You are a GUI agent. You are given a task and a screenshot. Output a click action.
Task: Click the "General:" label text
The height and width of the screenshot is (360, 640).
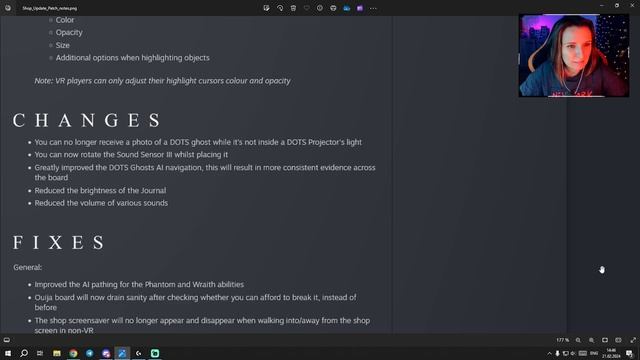(27, 267)
